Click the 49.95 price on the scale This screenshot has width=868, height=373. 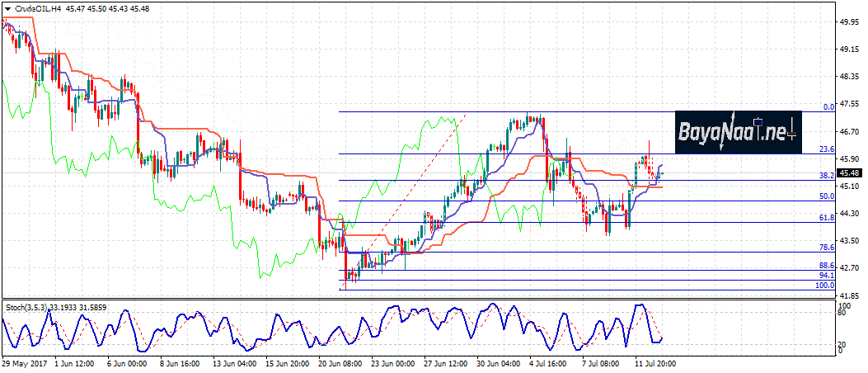pyautogui.click(x=851, y=22)
